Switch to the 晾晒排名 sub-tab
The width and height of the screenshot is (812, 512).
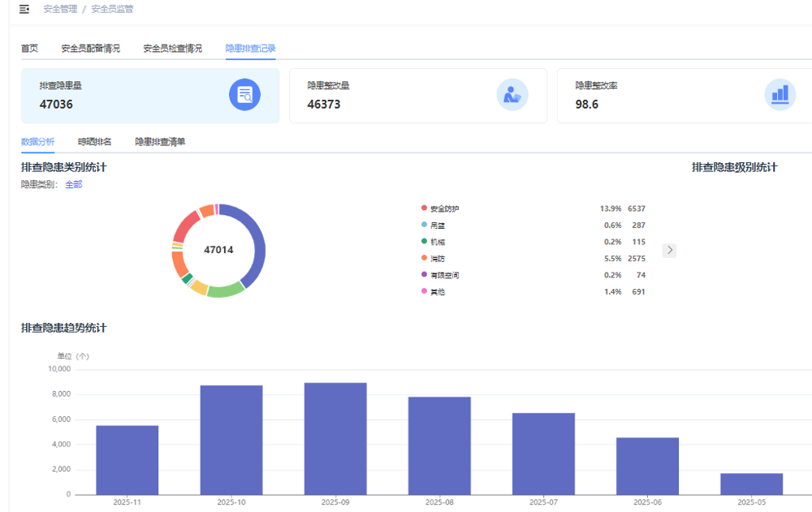click(x=95, y=142)
